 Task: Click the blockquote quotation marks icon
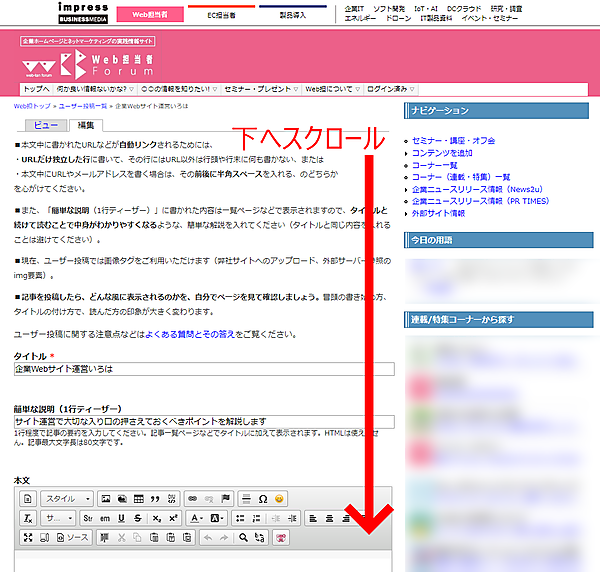tap(154, 498)
